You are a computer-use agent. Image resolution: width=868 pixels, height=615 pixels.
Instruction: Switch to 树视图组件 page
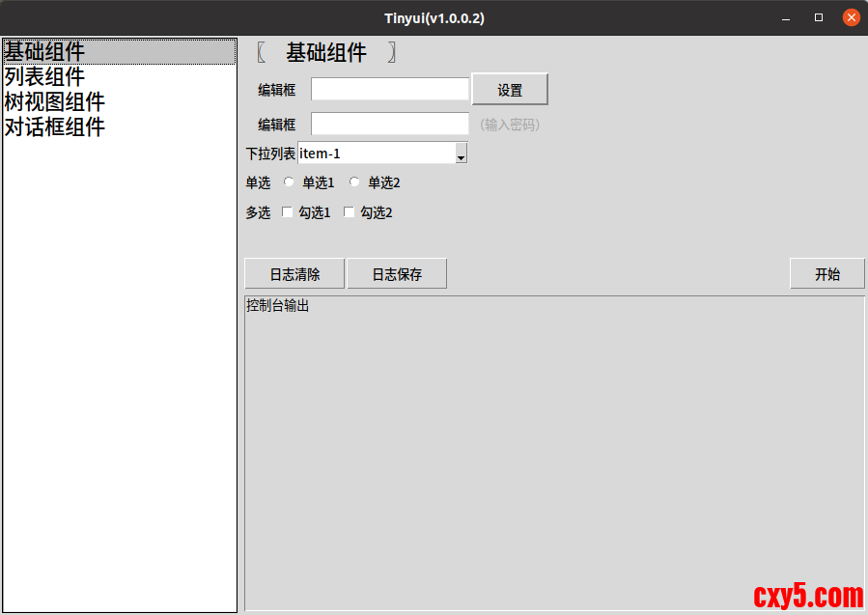click(55, 102)
